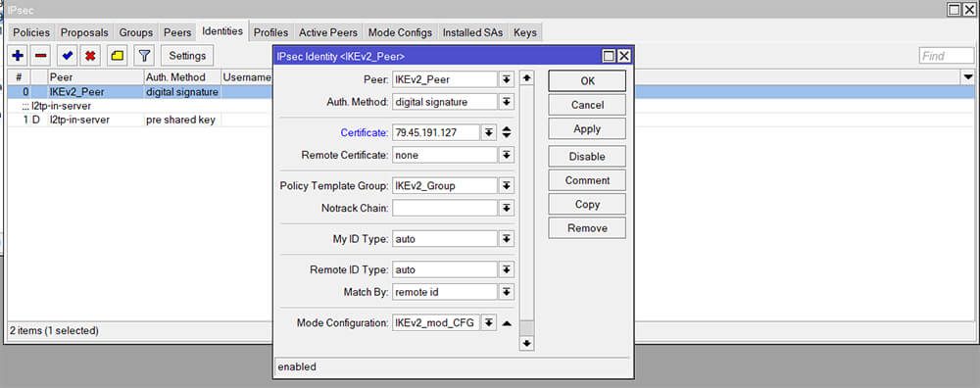The image size is (980, 388).
Task: Enable the identity with the blue checkmark icon
Action: 68,56
